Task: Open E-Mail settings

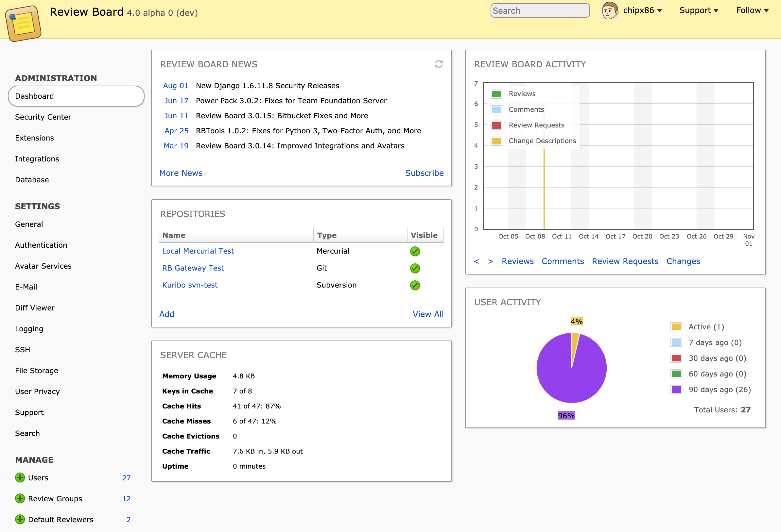Action: point(26,287)
